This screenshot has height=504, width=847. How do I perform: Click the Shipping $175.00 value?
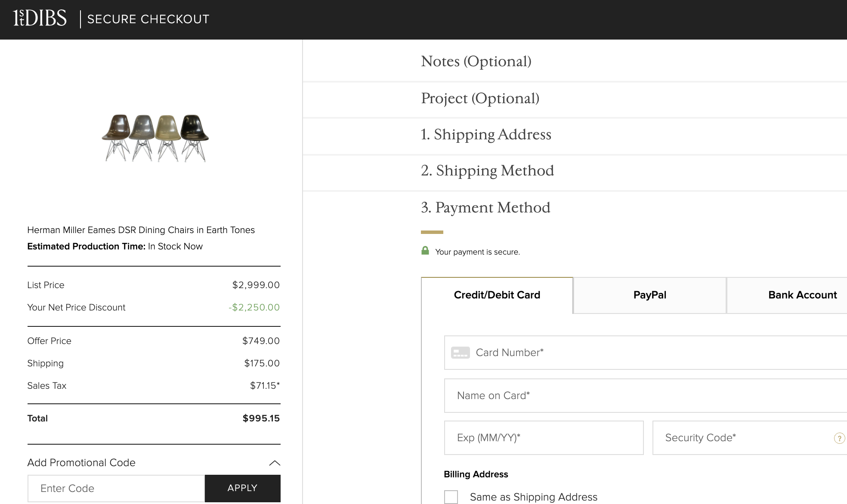point(262,363)
